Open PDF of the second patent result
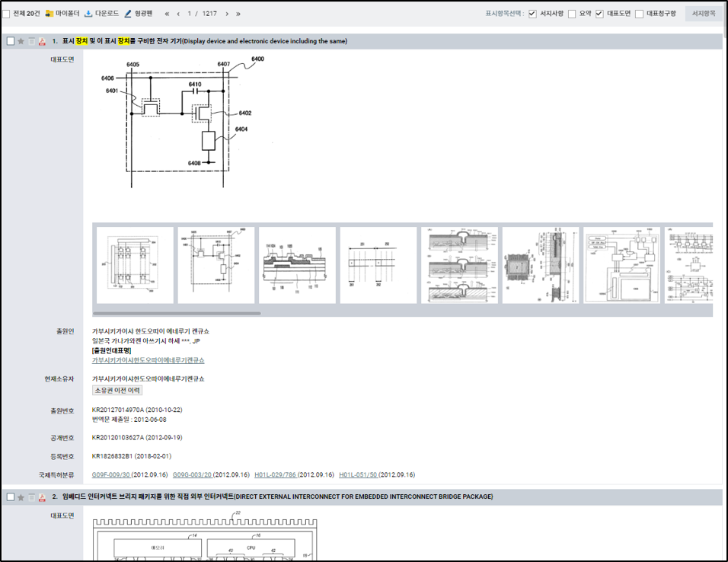Image resolution: width=728 pixels, height=562 pixels. pos(43,497)
